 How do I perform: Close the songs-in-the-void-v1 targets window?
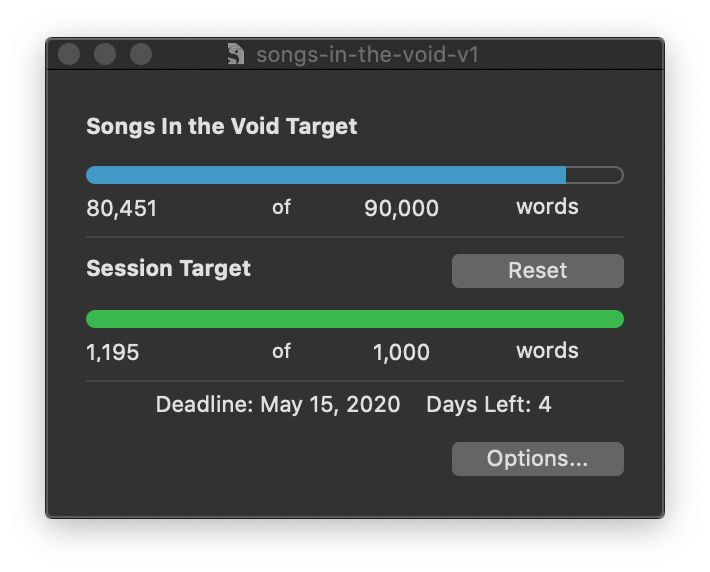[x=69, y=54]
